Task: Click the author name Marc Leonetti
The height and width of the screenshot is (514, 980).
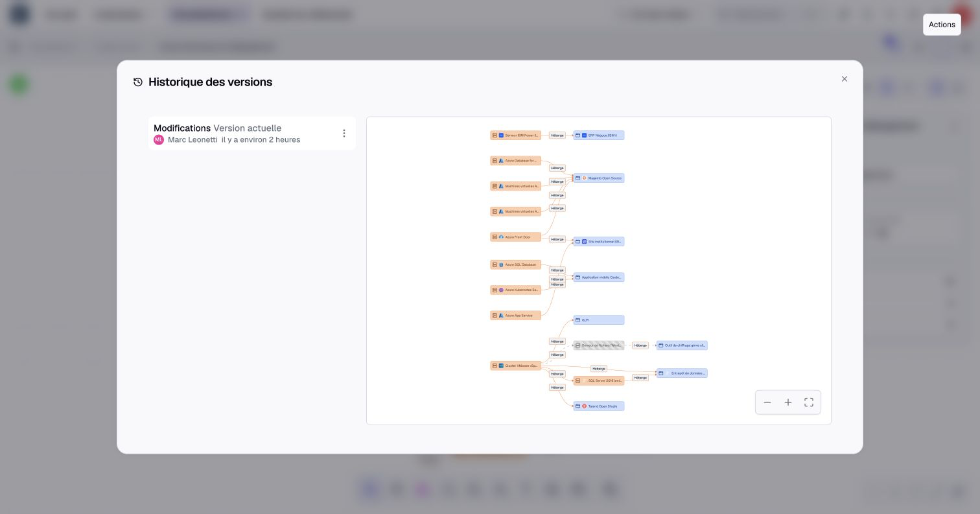Action: point(192,140)
